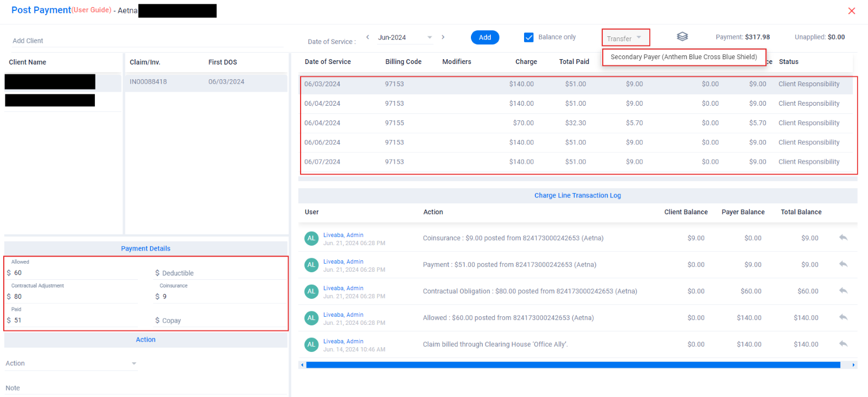Edit the Contractual Adjustment amount field
The image size is (868, 397).
click(75, 297)
